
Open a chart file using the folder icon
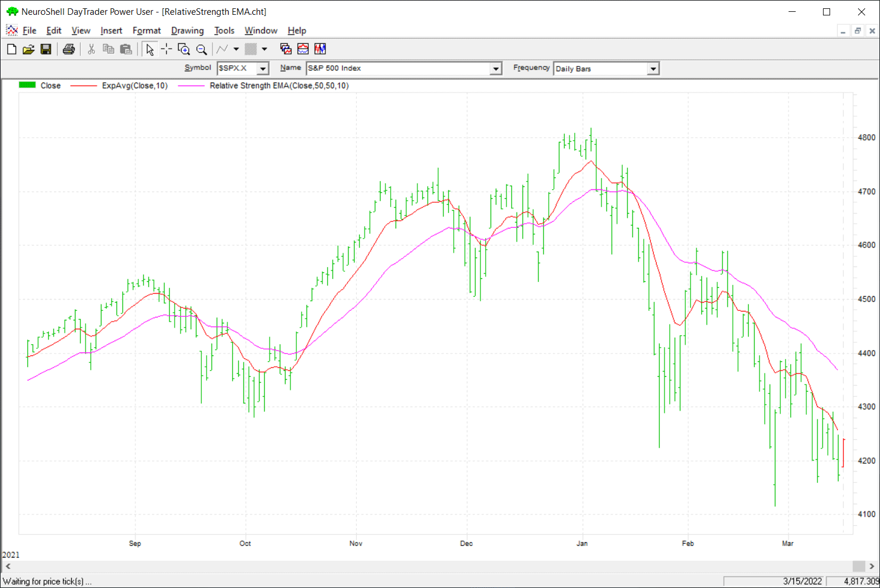[x=29, y=49]
